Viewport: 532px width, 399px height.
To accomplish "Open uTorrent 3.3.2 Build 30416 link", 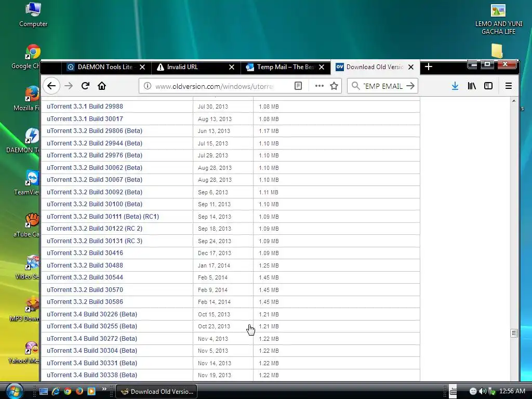I will (85, 253).
